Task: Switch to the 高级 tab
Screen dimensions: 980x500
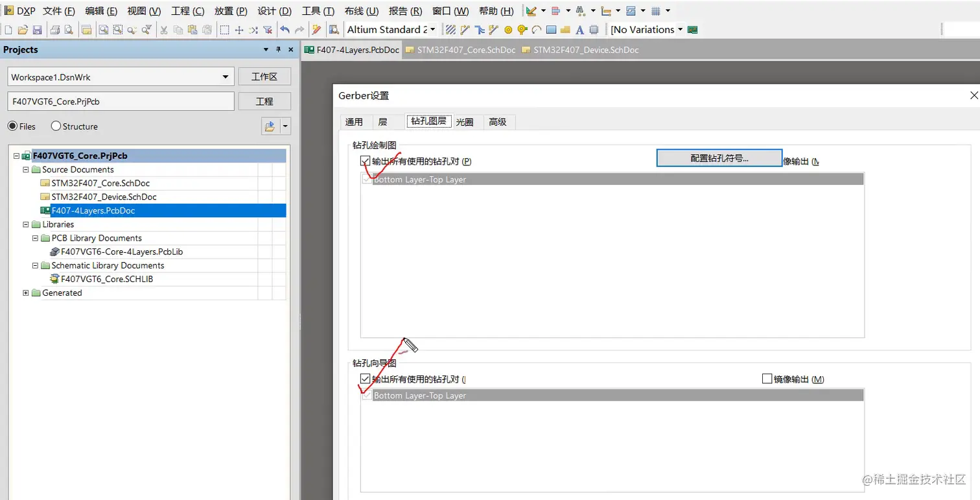Action: pos(498,122)
